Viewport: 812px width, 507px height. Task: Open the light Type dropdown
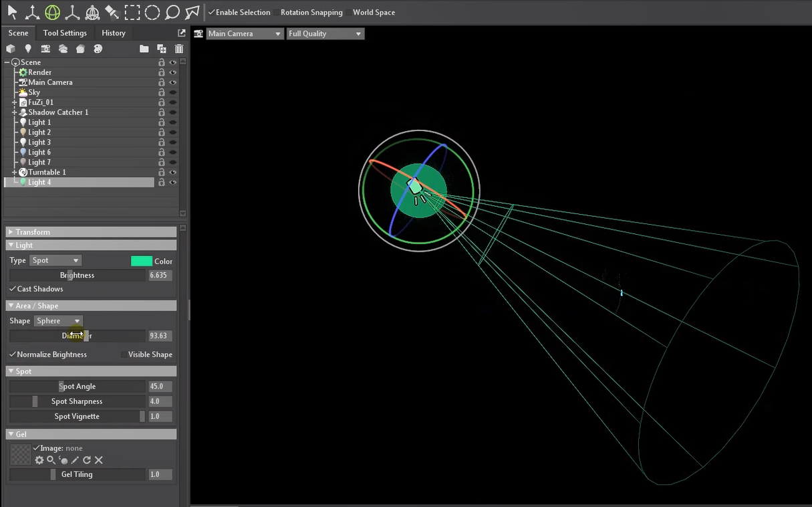[x=55, y=260]
